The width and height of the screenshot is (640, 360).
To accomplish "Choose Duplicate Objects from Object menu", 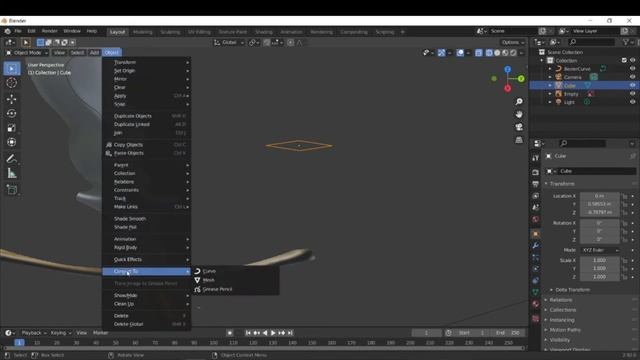I will (147, 116).
